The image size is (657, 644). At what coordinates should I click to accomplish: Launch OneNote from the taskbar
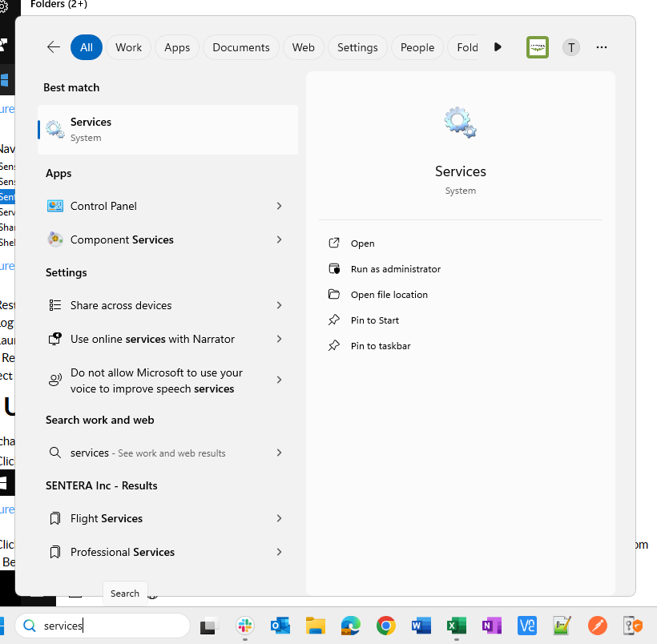coord(491,626)
